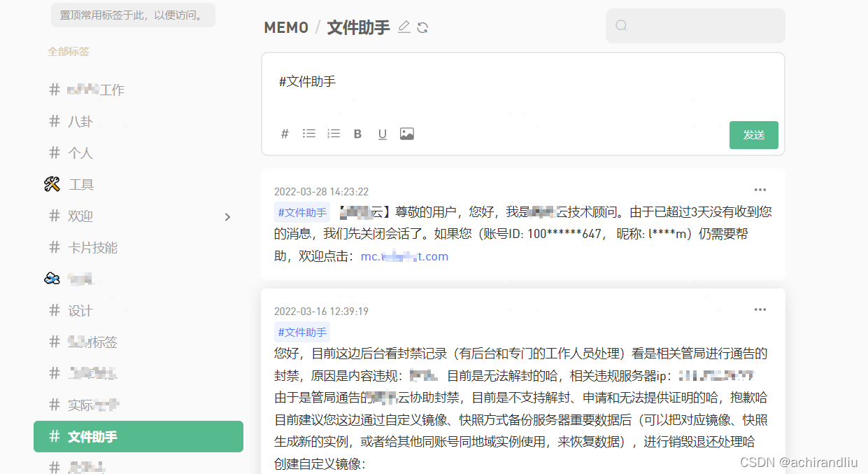Screen dimensions: 868x474
Task: Go to MEMO in the breadcrumb title
Action: (x=285, y=27)
